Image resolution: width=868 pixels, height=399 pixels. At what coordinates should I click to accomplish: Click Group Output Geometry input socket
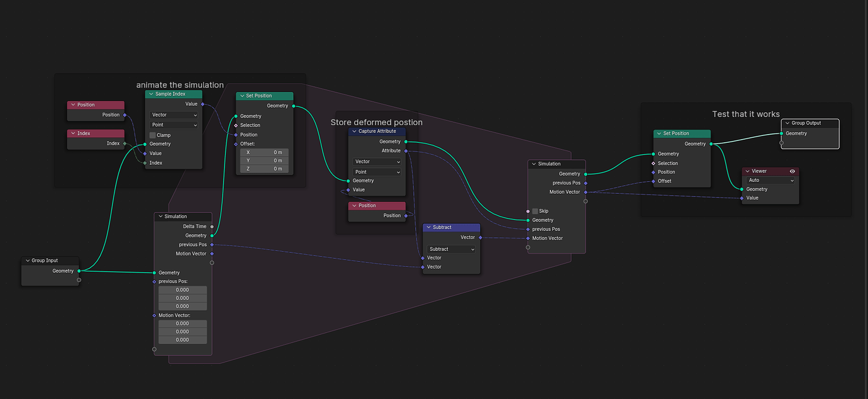click(782, 133)
